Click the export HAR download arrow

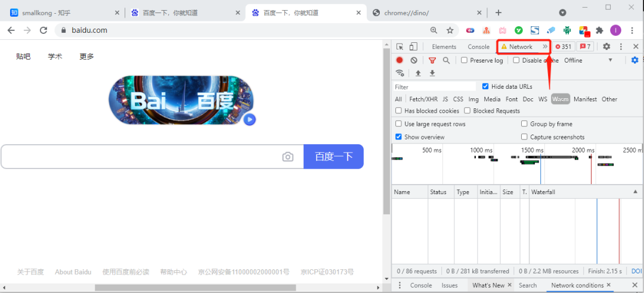432,73
